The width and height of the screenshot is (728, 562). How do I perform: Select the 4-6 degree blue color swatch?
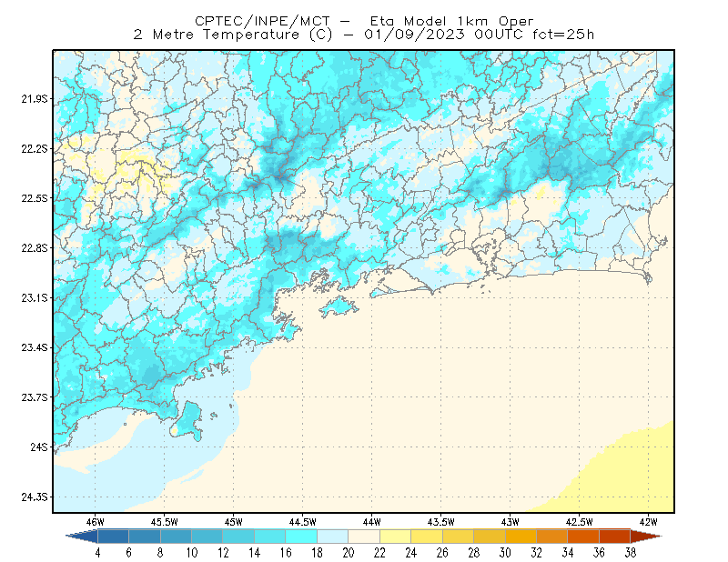[x=113, y=536]
